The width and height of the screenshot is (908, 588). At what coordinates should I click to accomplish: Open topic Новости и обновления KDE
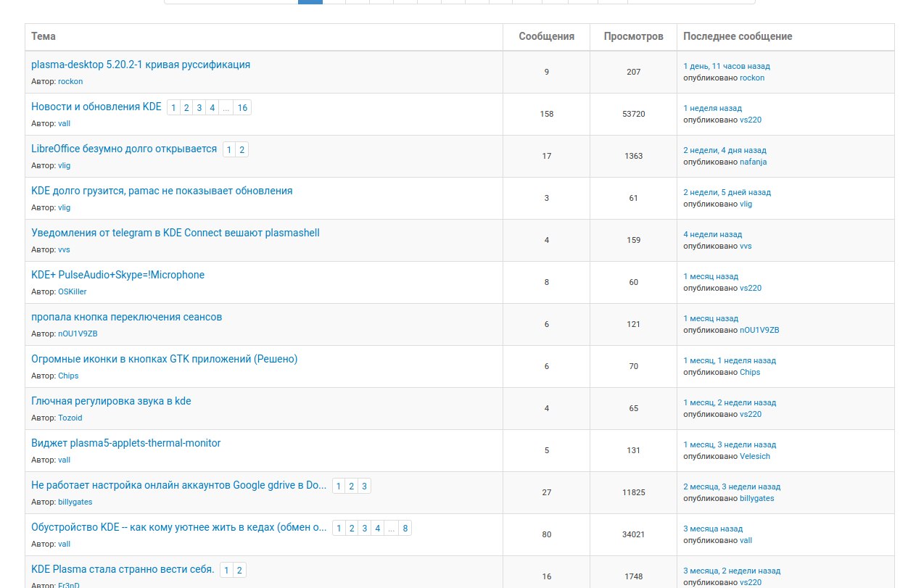[x=96, y=107]
